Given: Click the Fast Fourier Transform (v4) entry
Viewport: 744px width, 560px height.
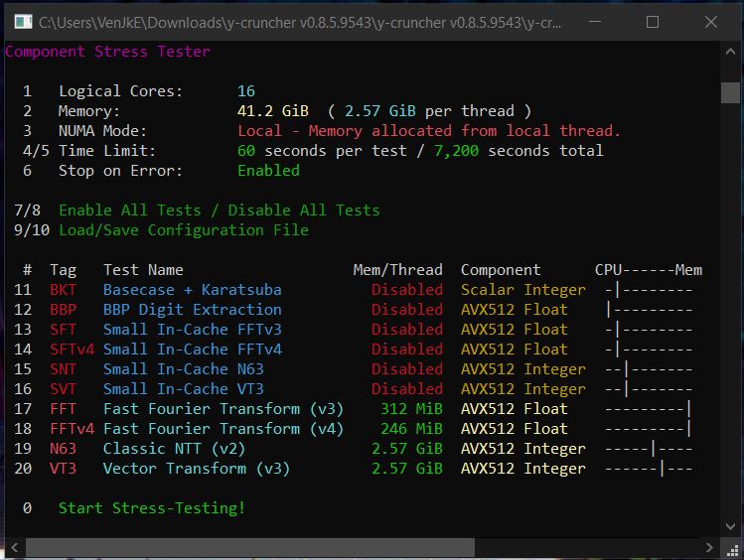Looking at the screenshot, I should [x=223, y=429].
